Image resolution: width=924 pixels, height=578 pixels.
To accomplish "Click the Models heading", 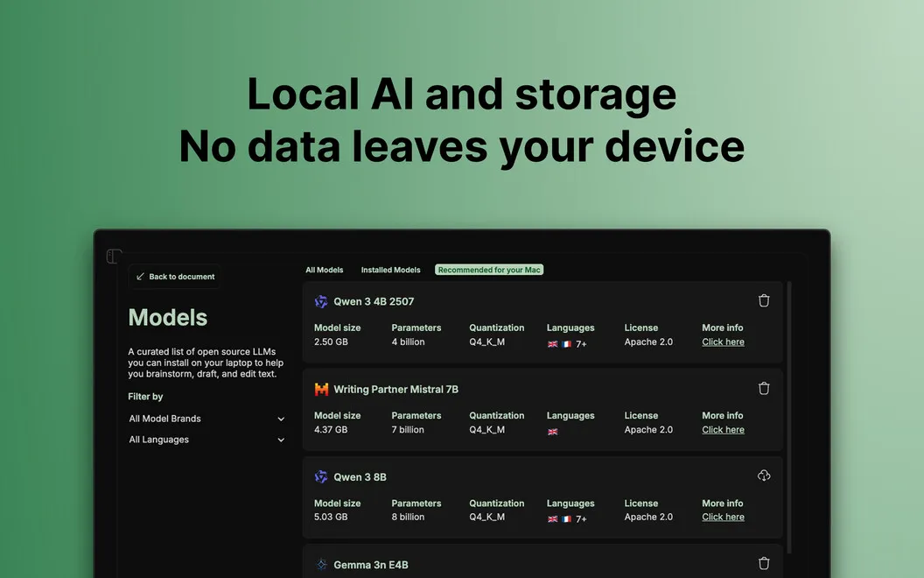I will pos(168,317).
